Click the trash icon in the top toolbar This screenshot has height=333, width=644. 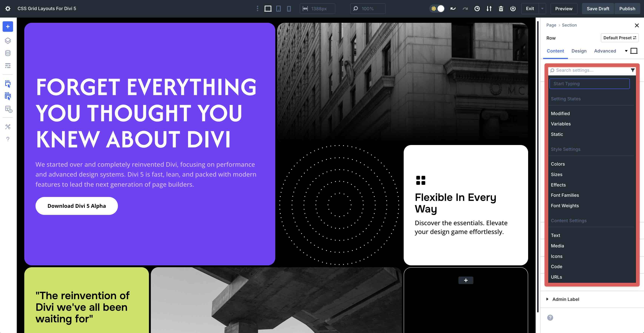501,8
